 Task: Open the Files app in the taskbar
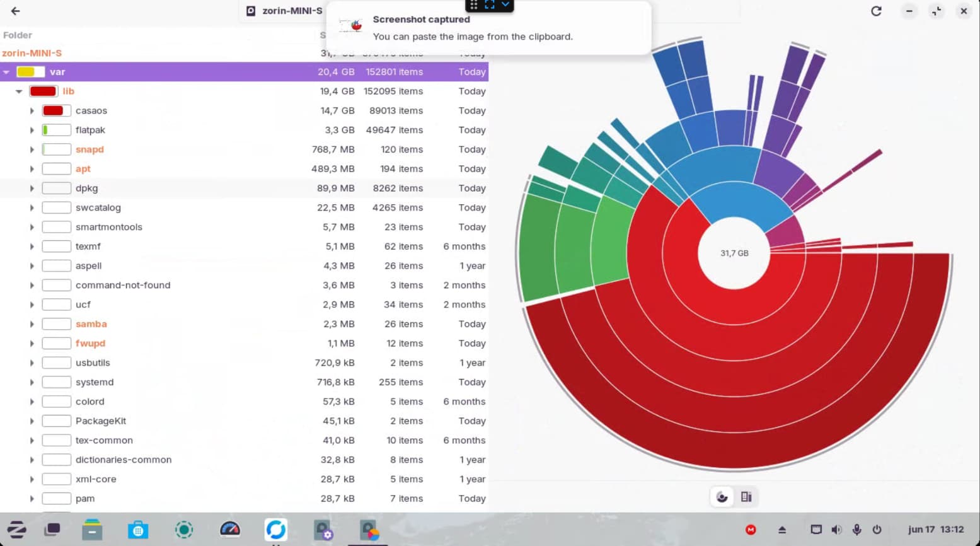click(x=92, y=529)
